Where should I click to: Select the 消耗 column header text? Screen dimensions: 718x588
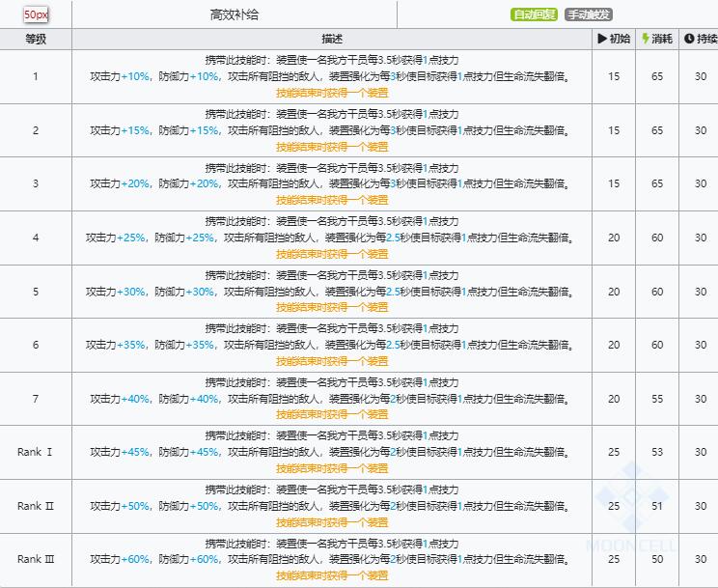(x=662, y=39)
